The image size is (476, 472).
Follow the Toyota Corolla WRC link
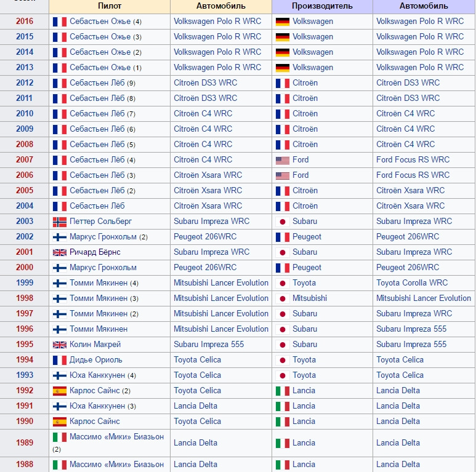(x=412, y=283)
